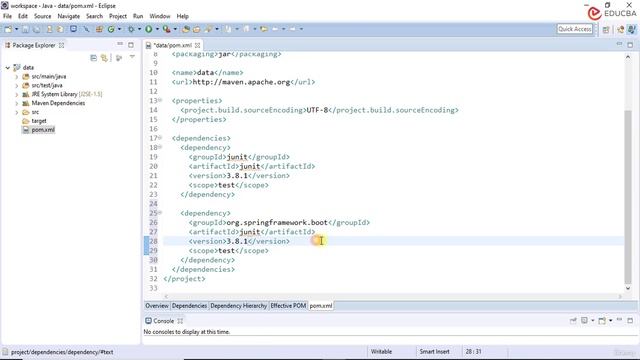640x360 pixels.
Task: Minimize the Package Explorer panel
Action: point(120,44)
